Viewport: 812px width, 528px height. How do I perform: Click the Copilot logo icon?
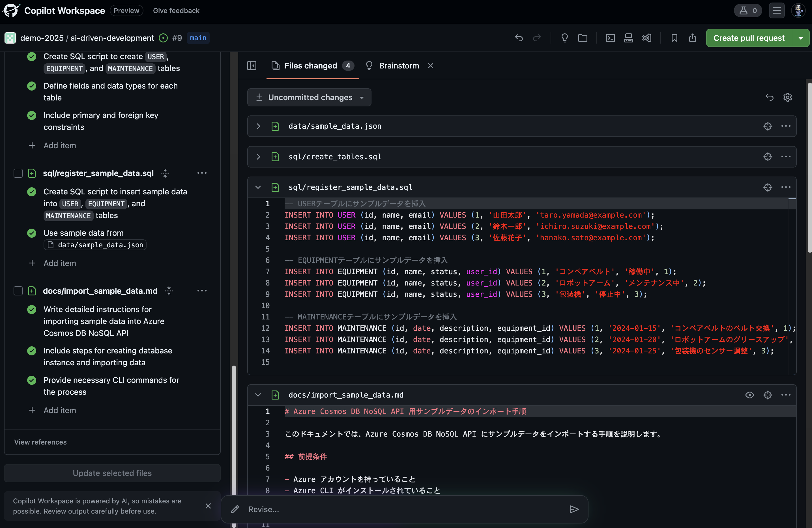click(x=11, y=10)
